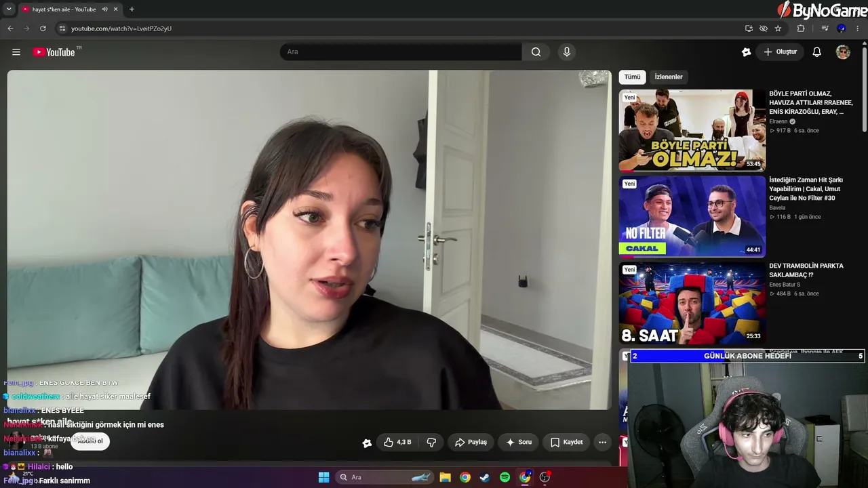The height and width of the screenshot is (488, 868).
Task: Open the three-dot more actions menu under video
Action: point(602,442)
